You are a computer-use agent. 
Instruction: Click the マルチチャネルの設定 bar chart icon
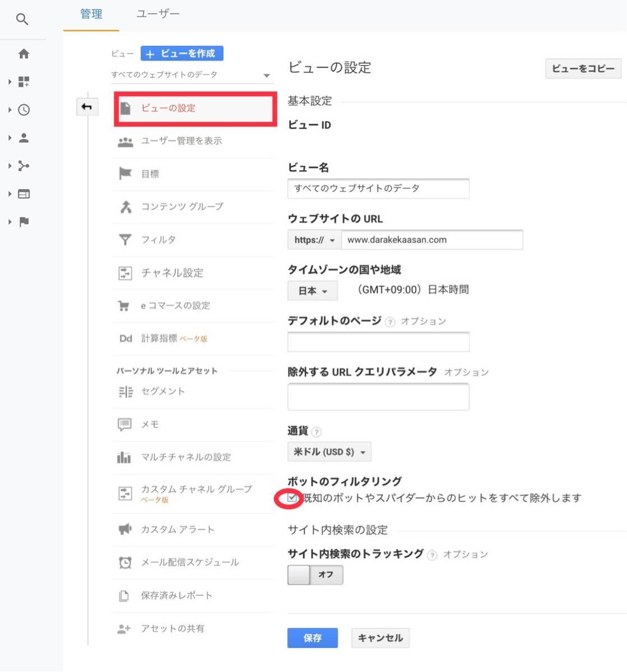pyautogui.click(x=124, y=457)
